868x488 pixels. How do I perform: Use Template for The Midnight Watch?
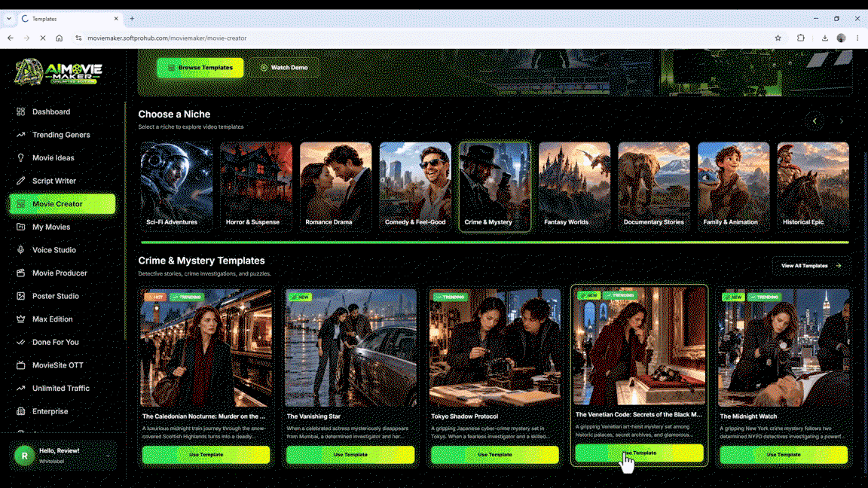[x=784, y=455]
